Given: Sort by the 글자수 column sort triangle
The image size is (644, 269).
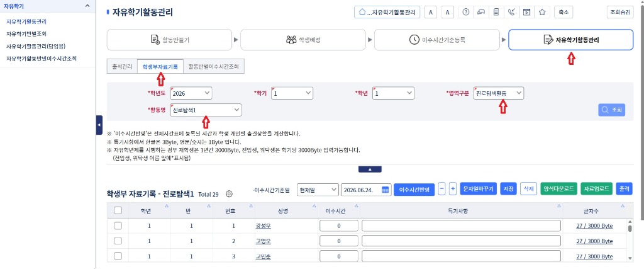Looking at the screenshot, I should [622, 206].
